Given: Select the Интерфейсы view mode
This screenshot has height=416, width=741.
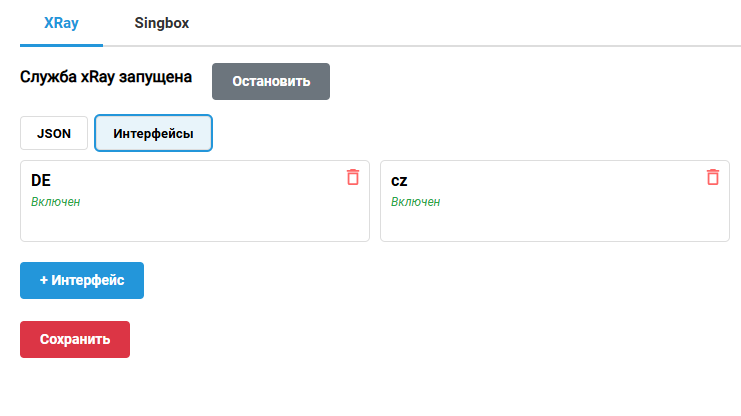Looking at the screenshot, I should click(x=153, y=133).
